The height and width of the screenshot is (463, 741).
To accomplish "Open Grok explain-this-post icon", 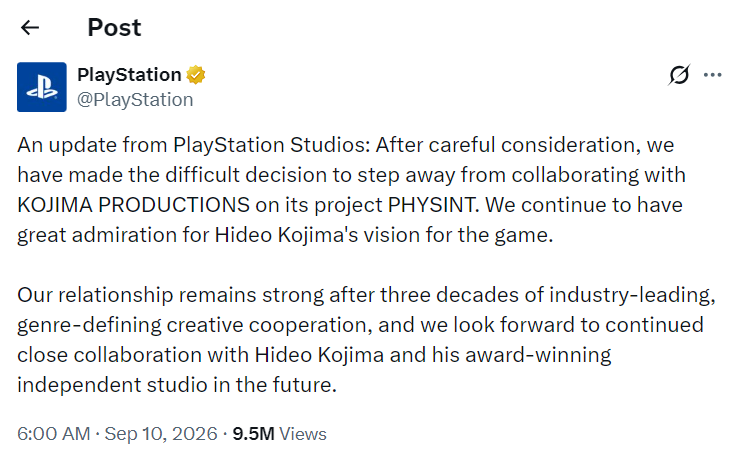I will click(679, 75).
